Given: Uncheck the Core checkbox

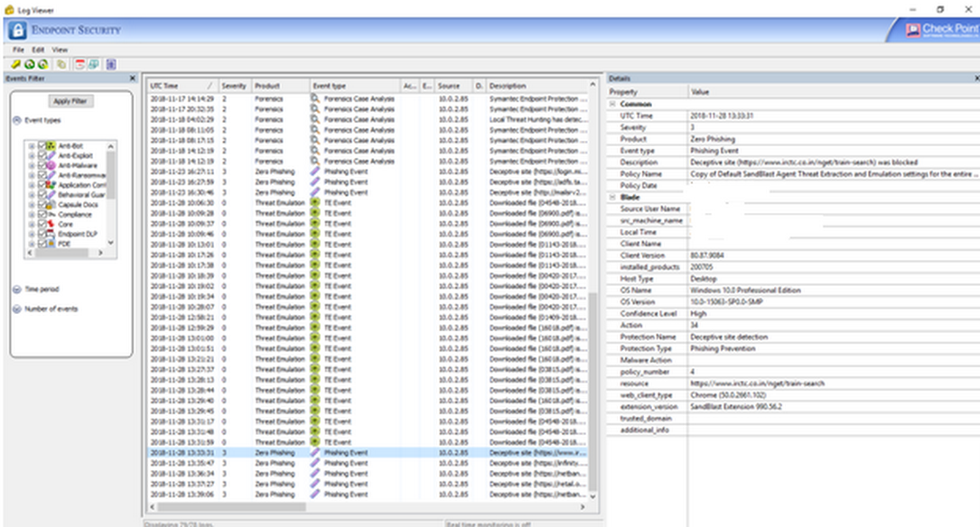Looking at the screenshot, I should tap(42, 224).
